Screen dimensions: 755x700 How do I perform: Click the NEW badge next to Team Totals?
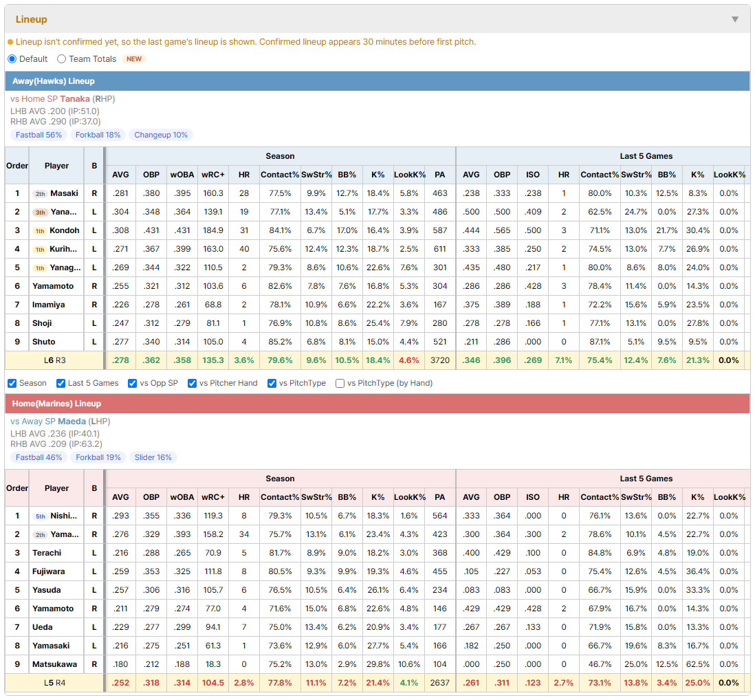click(x=134, y=58)
